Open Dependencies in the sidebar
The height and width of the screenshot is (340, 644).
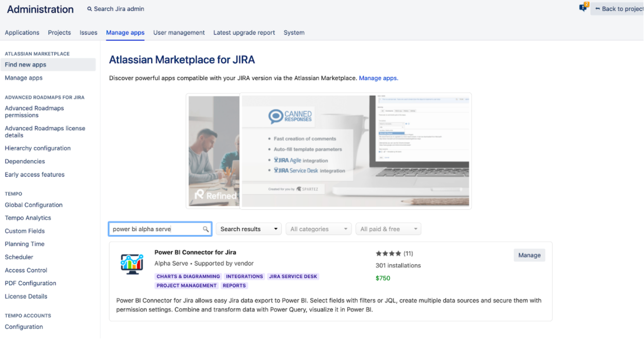pos(25,162)
